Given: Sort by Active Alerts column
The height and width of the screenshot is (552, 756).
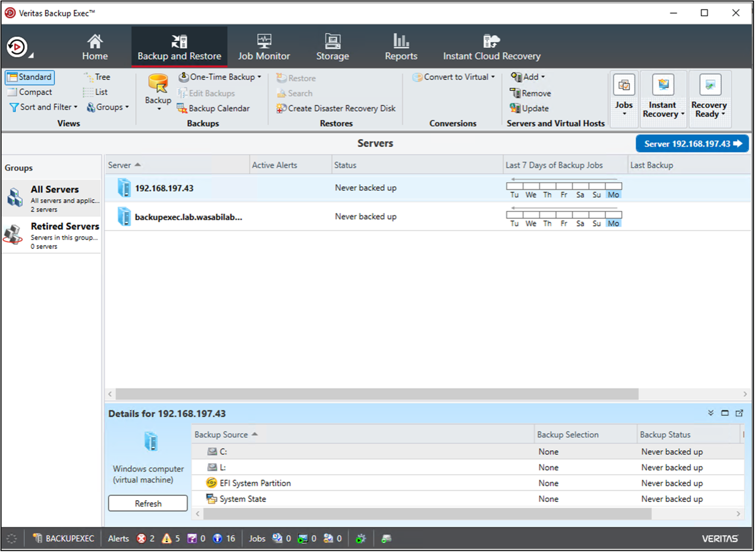Looking at the screenshot, I should 290,165.
